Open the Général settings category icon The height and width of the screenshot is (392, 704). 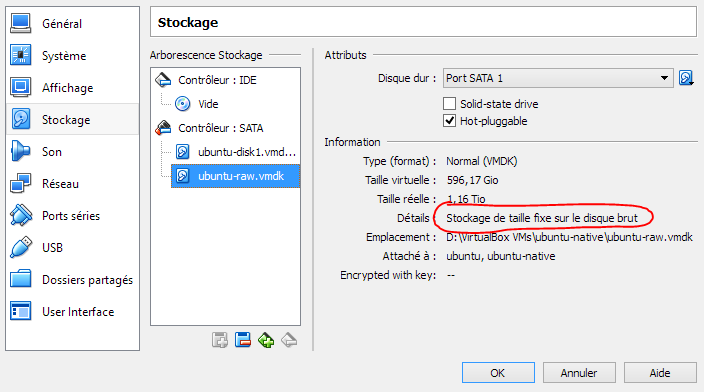click(x=21, y=23)
